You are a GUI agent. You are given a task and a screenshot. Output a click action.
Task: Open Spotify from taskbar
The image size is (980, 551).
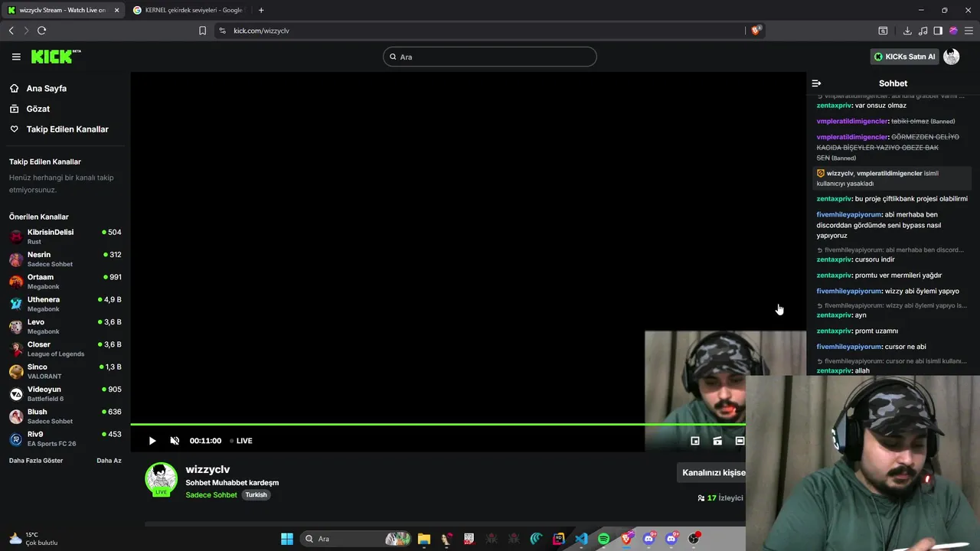(x=603, y=539)
